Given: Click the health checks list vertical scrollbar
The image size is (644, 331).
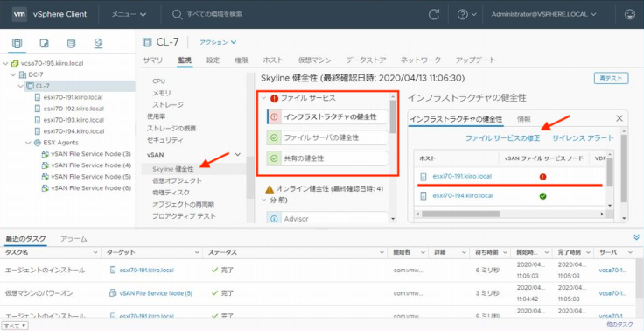Looking at the screenshot, I should (x=393, y=116).
